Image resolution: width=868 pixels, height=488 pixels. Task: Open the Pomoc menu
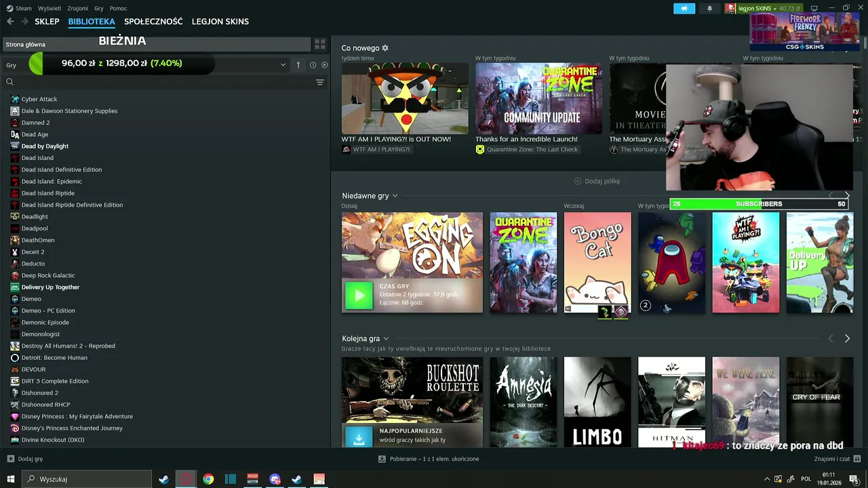tap(118, 8)
